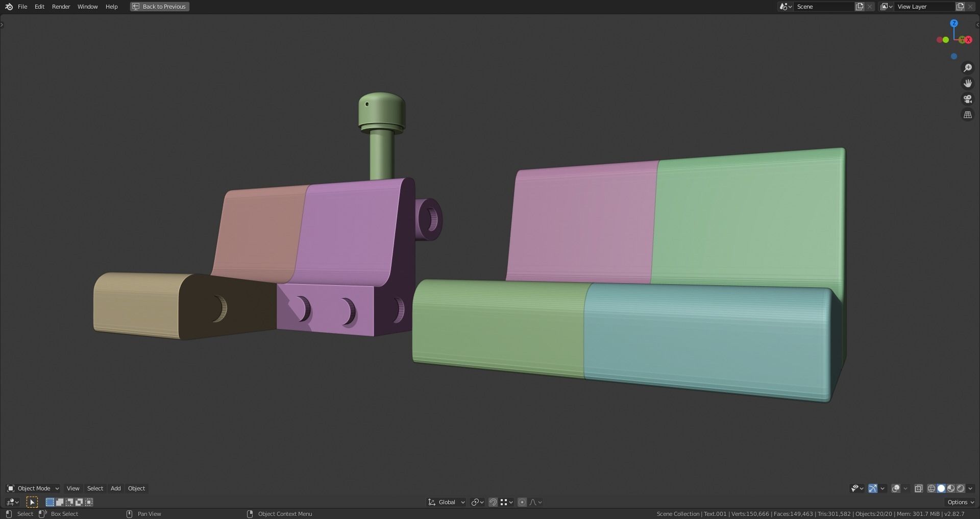
Task: Open the viewport Object menu
Action: click(136, 488)
